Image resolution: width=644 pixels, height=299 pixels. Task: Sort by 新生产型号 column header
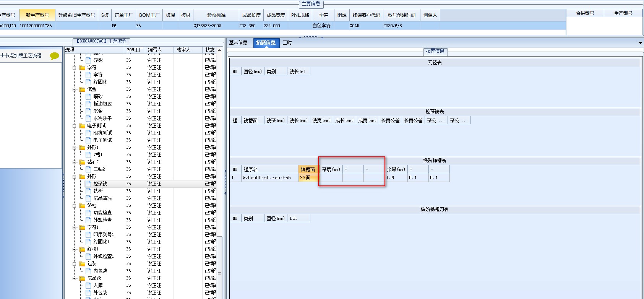coord(37,15)
